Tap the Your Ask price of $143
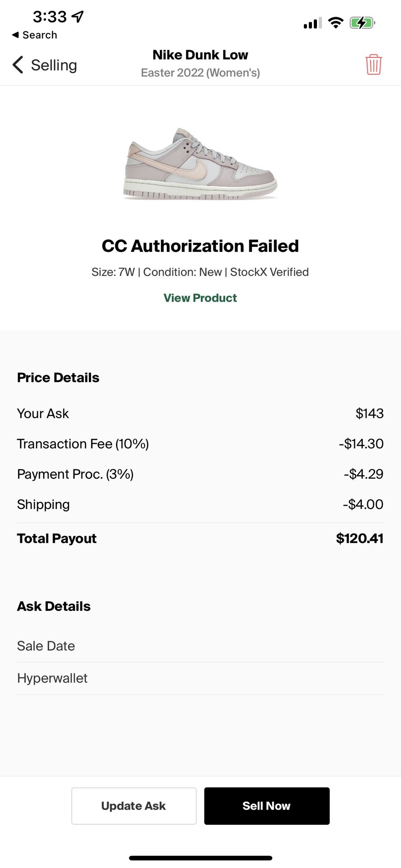Image resolution: width=401 pixels, height=868 pixels. (x=369, y=413)
